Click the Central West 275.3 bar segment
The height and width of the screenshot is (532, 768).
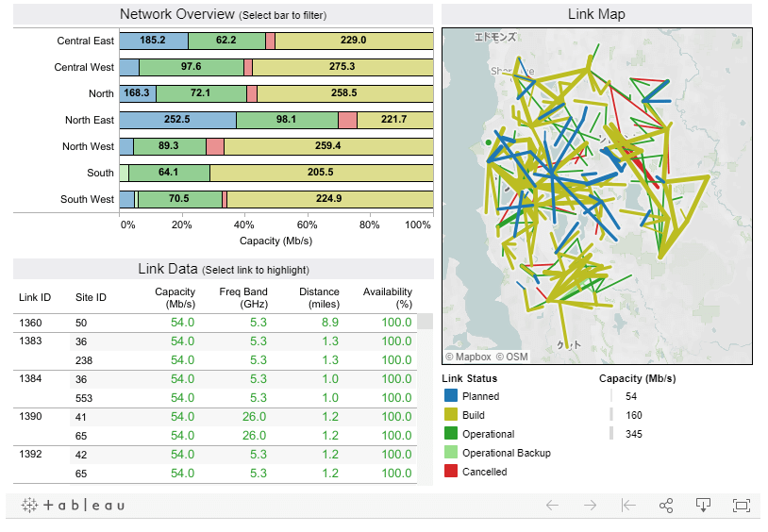342,67
